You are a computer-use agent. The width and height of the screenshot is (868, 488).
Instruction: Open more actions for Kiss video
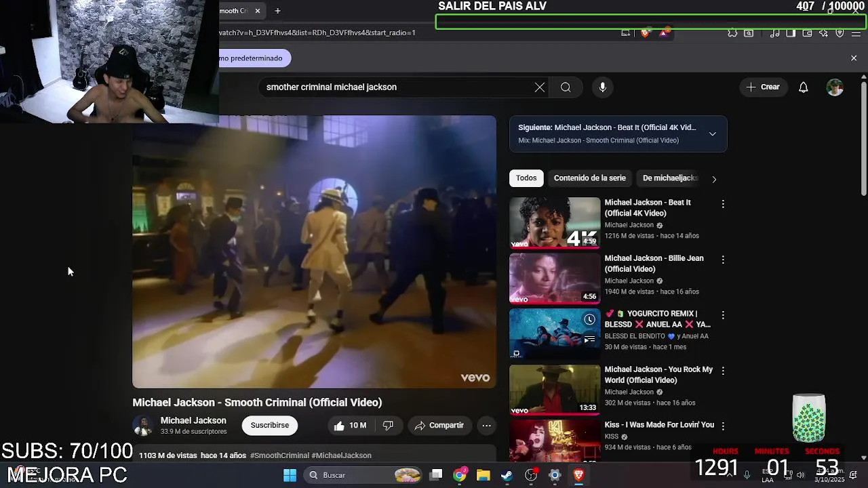[723, 426]
